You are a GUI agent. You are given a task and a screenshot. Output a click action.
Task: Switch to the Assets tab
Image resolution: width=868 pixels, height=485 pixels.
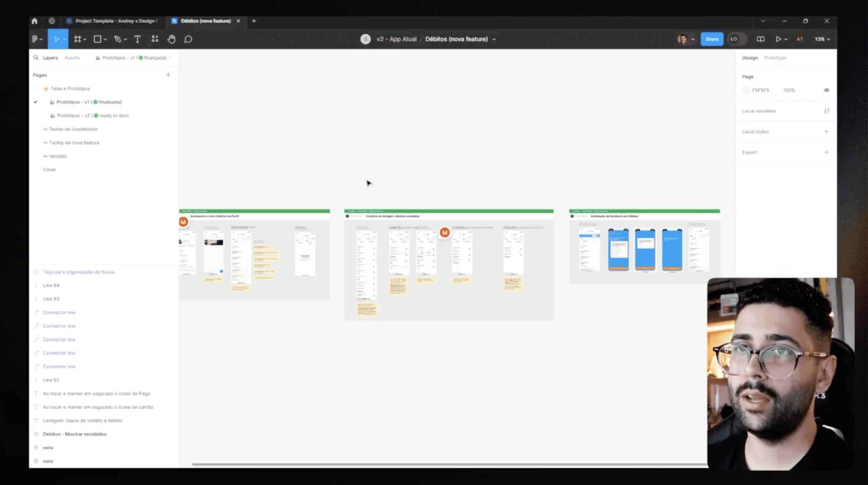(72, 58)
